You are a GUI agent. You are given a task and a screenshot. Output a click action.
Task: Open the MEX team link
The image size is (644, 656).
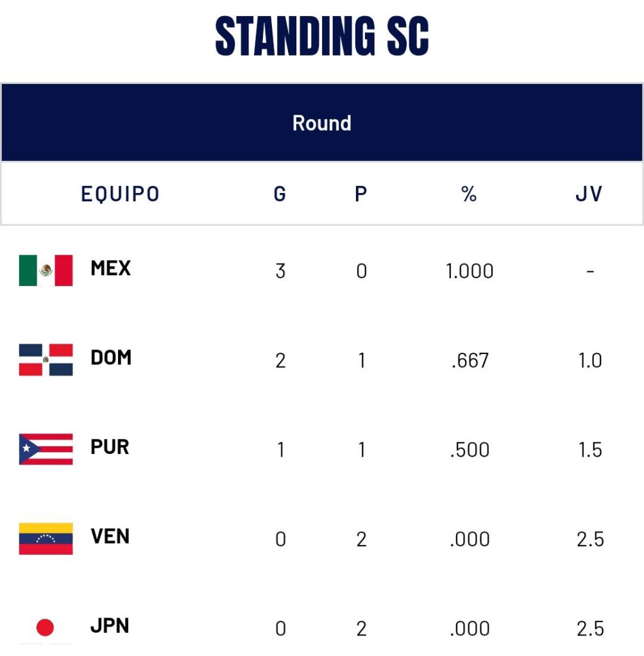110,268
